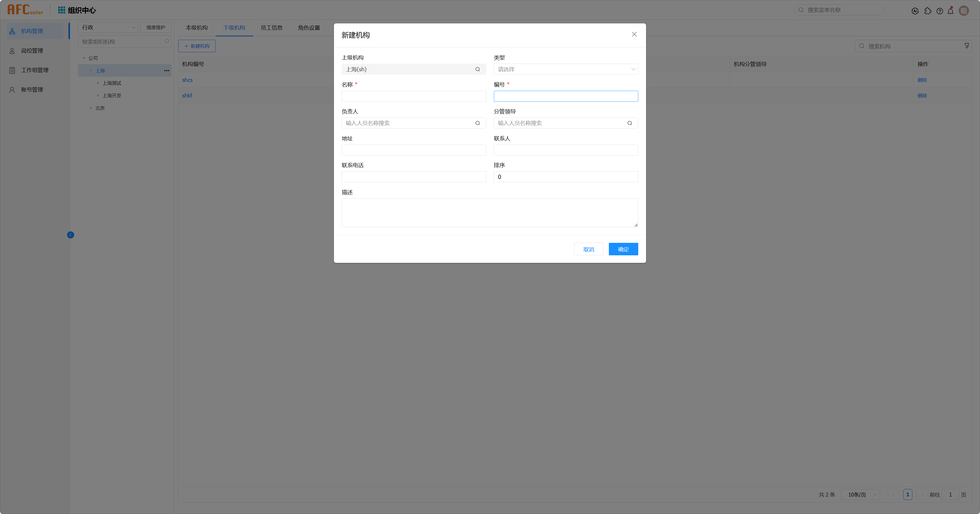Open the 类型 请选择 dropdown
980x514 pixels.
coord(566,69)
